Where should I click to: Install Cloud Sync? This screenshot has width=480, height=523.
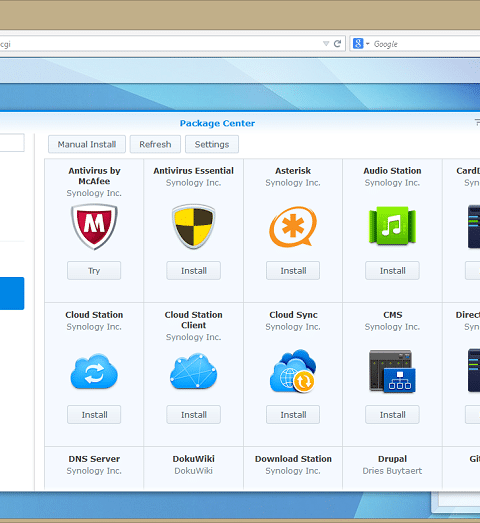[x=293, y=415]
